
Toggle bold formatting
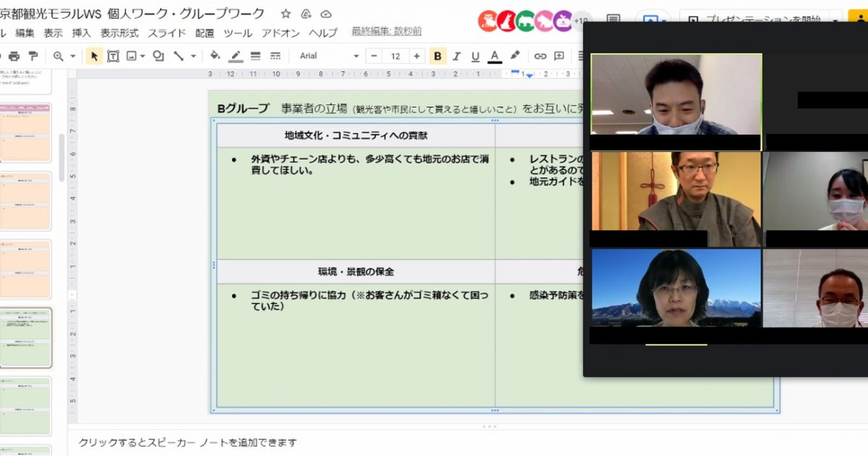[x=438, y=56]
